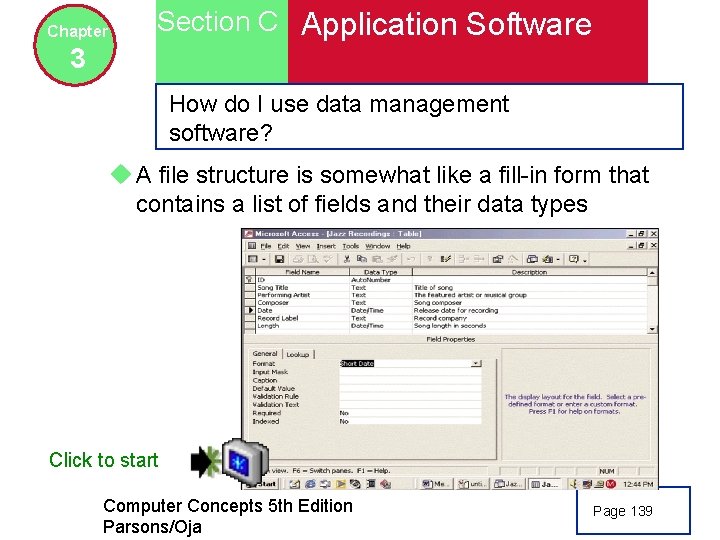
Task: Click the Format field showing Short Date
Action: (x=405, y=363)
